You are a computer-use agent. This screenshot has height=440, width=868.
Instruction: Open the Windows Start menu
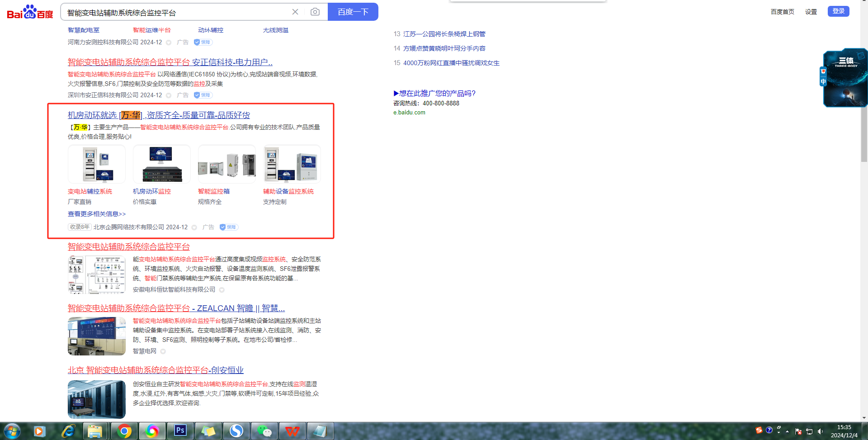12,431
